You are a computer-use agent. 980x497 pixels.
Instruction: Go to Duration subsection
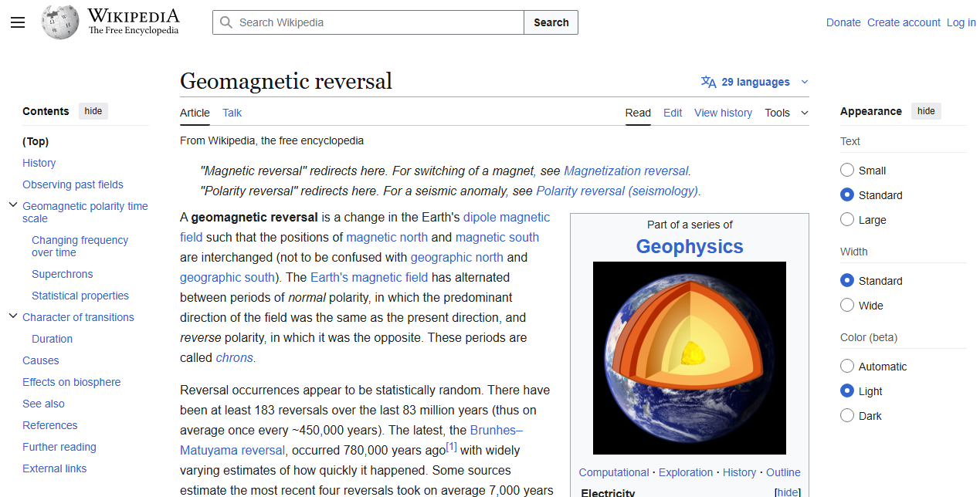pyautogui.click(x=52, y=339)
